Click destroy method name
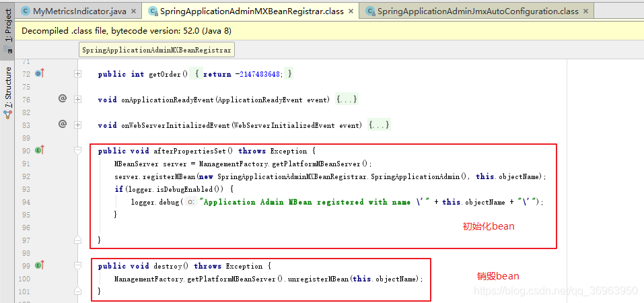644x303 pixels. coord(167,266)
